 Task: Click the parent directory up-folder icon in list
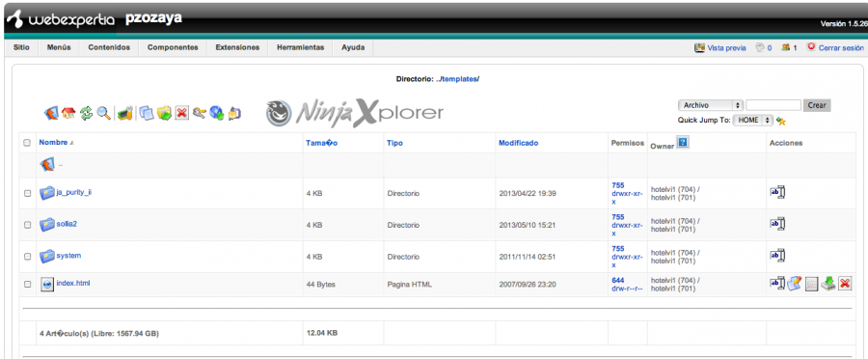(x=47, y=164)
